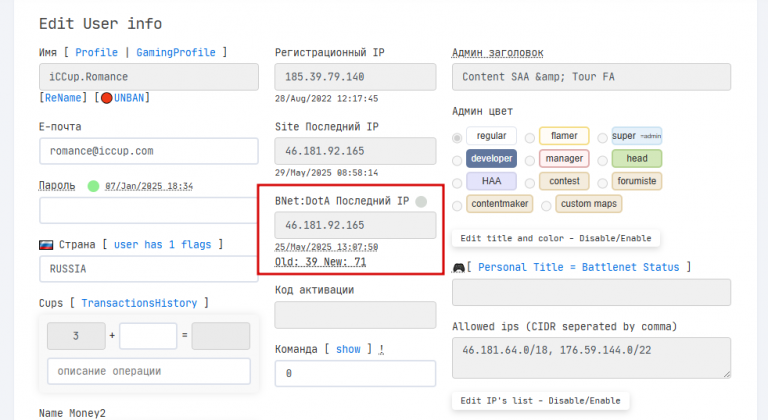Click the Имя field containing iCCup.Romance
Screen dimensions: 768x420
(x=149, y=76)
